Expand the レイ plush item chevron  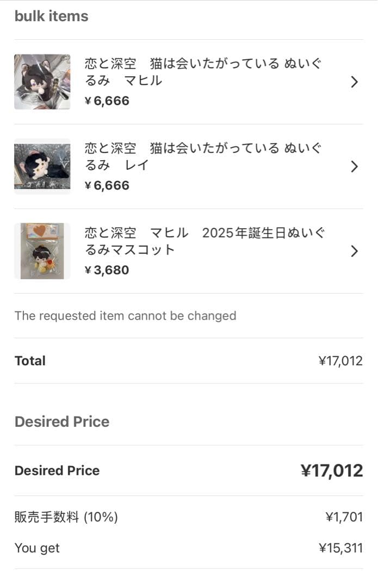click(354, 167)
